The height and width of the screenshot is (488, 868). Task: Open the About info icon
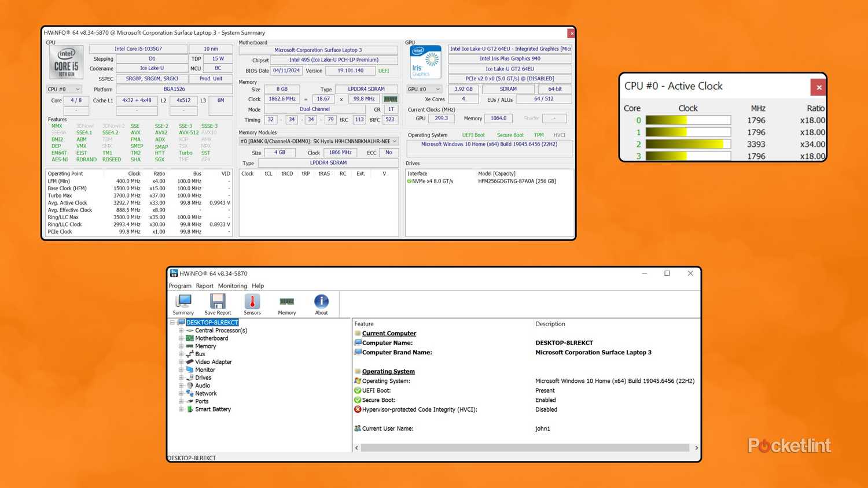321,301
